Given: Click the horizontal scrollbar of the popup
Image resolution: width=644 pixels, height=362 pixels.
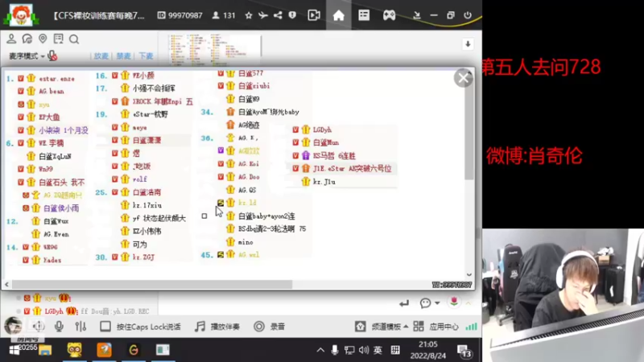Looking at the screenshot, I should coord(152,285).
